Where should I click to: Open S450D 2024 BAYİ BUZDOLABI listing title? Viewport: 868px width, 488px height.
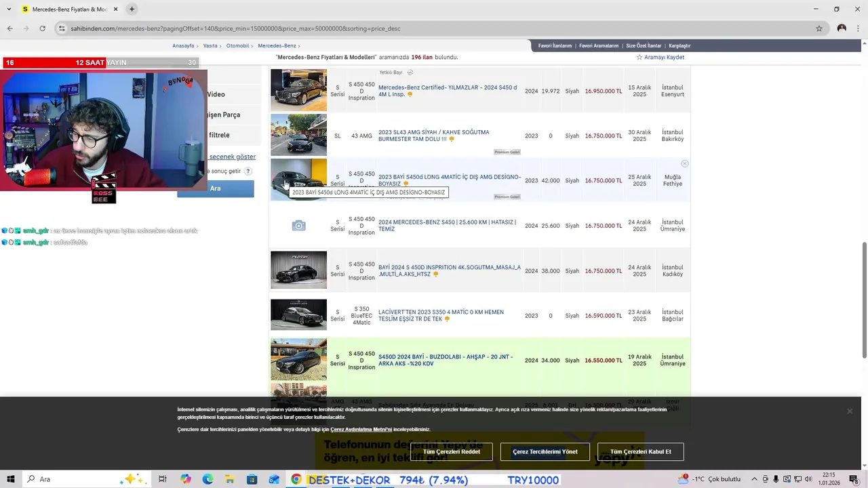[x=446, y=360]
